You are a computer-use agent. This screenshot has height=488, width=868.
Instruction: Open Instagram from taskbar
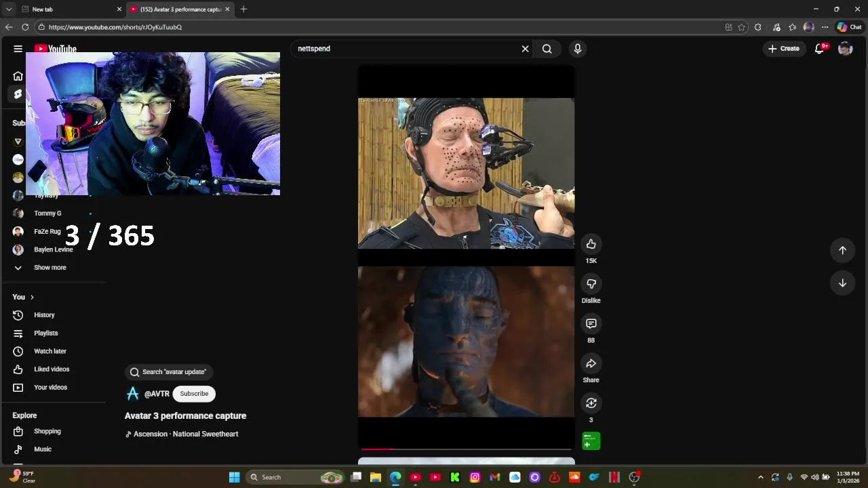(475, 477)
